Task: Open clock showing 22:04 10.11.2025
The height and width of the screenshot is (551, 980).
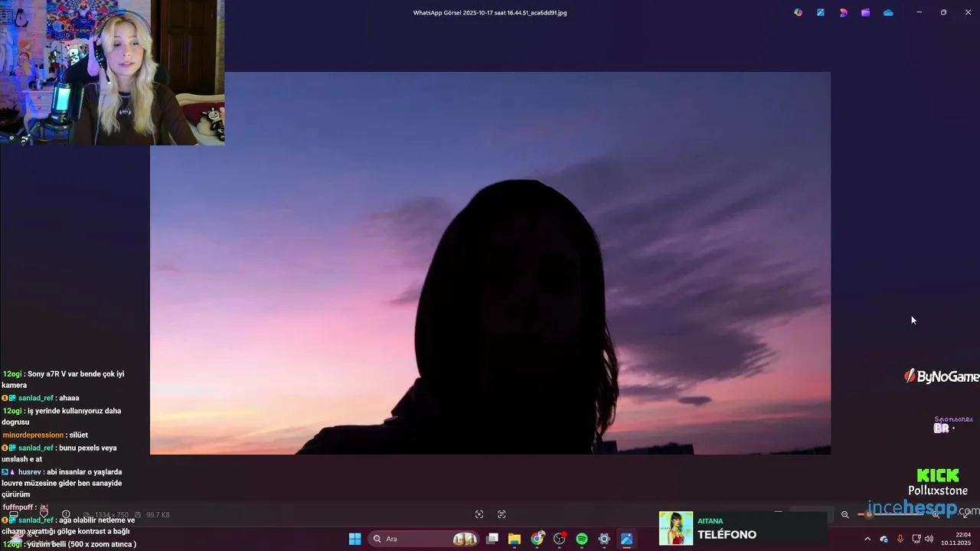Action: (x=956, y=539)
